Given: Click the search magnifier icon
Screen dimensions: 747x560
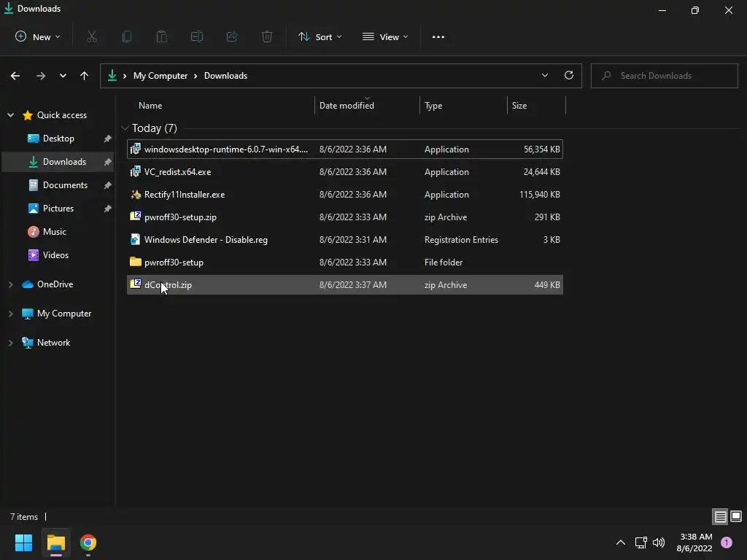Looking at the screenshot, I should click(x=606, y=76).
